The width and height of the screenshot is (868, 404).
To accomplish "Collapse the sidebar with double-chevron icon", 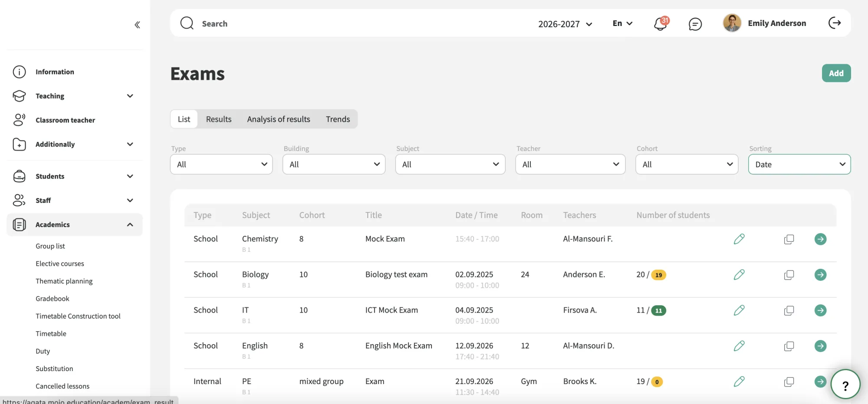I will 137,25.
